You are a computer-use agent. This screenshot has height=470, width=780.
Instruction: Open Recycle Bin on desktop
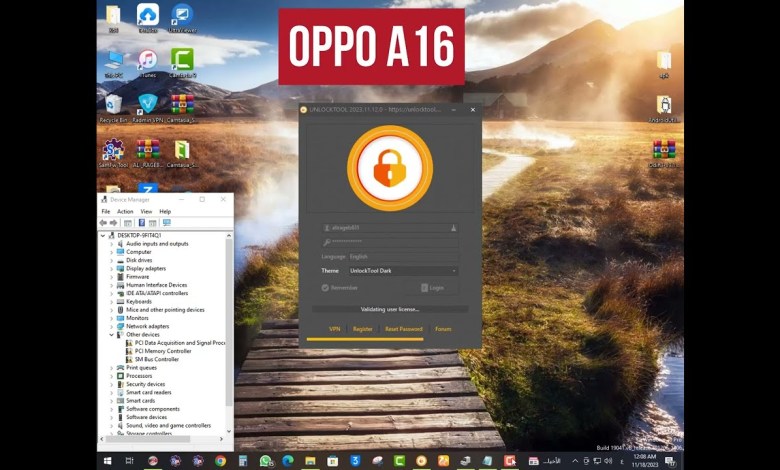click(113, 104)
